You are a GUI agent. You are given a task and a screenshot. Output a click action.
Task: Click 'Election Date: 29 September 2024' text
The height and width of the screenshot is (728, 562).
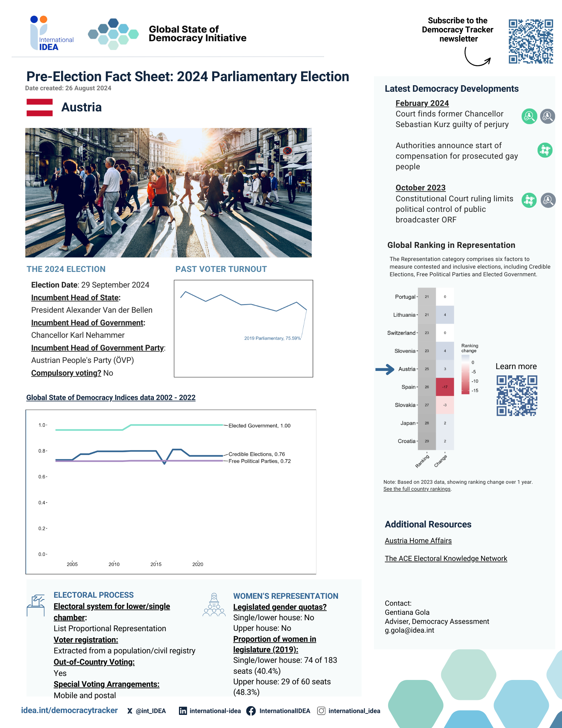(90, 285)
